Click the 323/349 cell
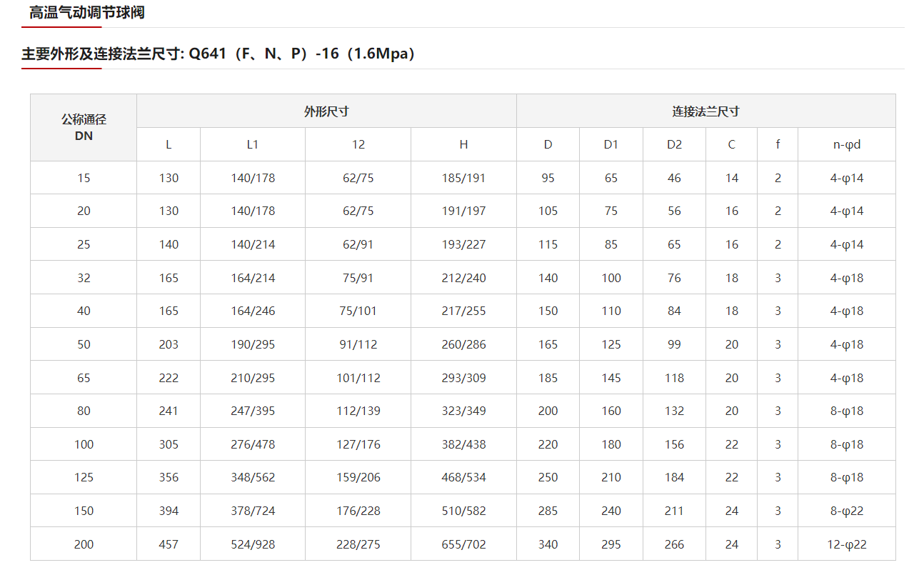 point(463,411)
